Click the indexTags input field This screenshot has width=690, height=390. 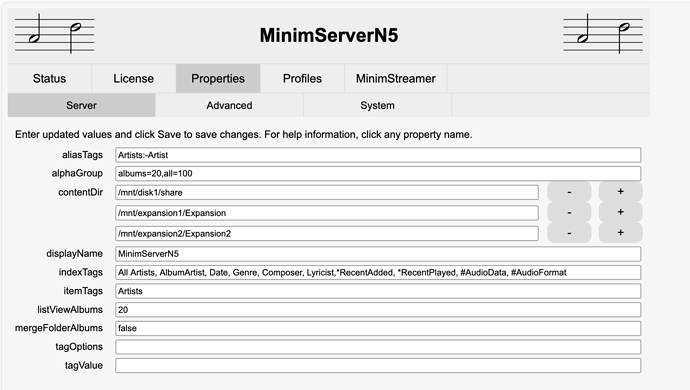(378, 272)
